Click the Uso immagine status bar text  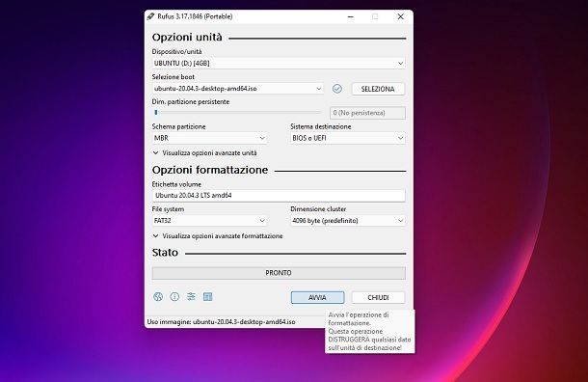(x=222, y=322)
